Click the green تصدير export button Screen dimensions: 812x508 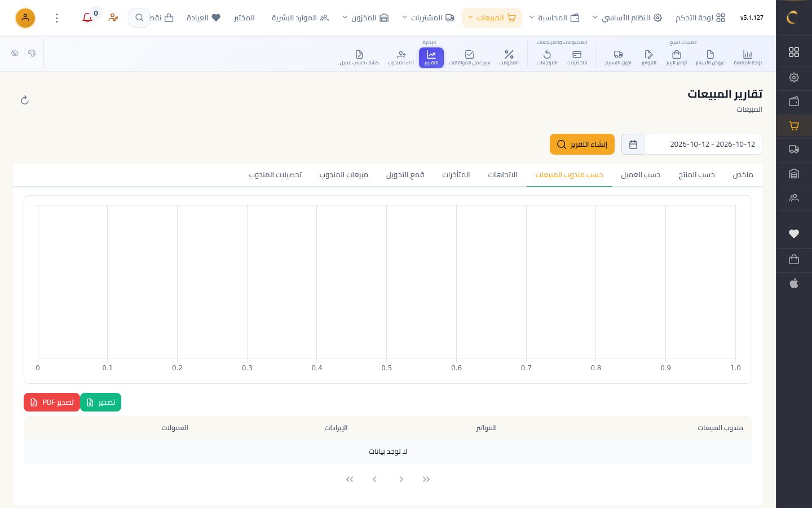coord(101,402)
